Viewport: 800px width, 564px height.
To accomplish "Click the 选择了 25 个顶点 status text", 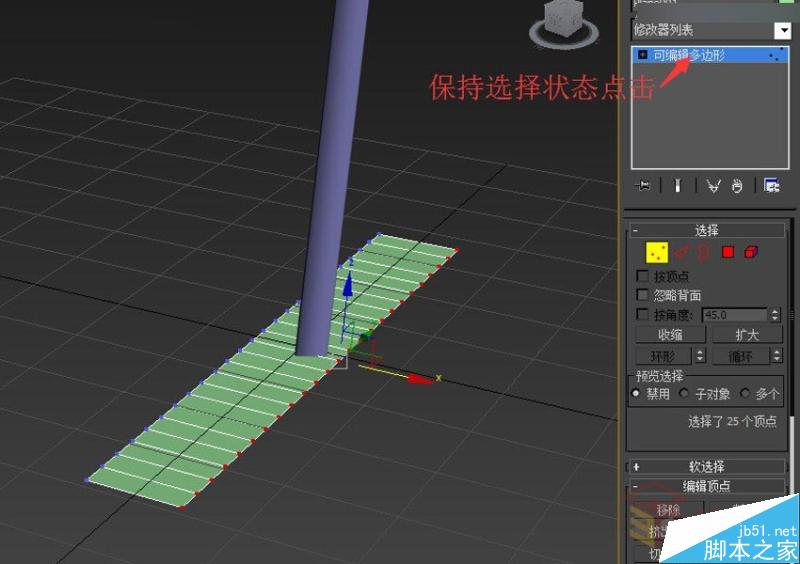I will pos(732,421).
